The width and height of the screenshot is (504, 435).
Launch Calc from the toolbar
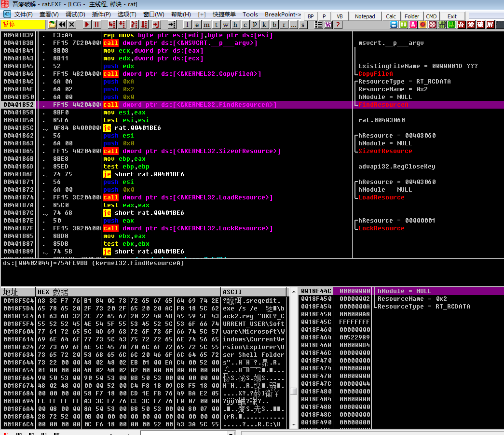[391, 16]
